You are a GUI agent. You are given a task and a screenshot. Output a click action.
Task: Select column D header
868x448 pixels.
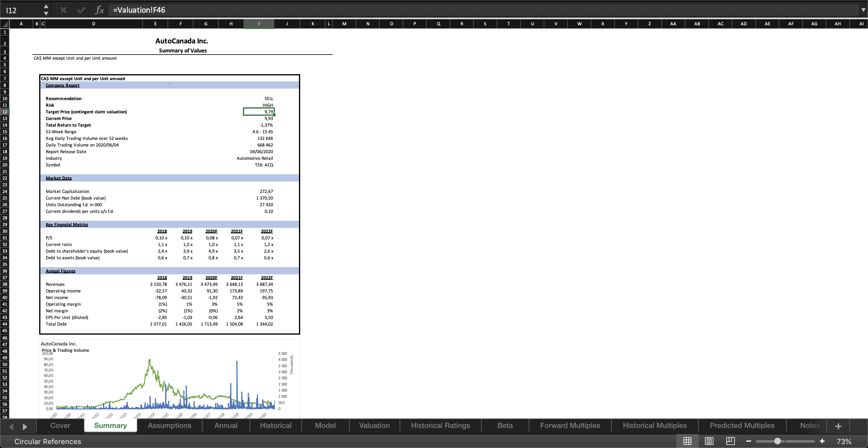[94, 24]
